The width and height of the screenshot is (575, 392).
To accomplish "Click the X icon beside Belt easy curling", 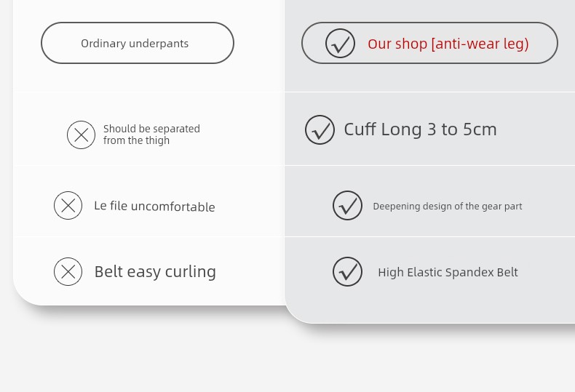I will click(68, 271).
